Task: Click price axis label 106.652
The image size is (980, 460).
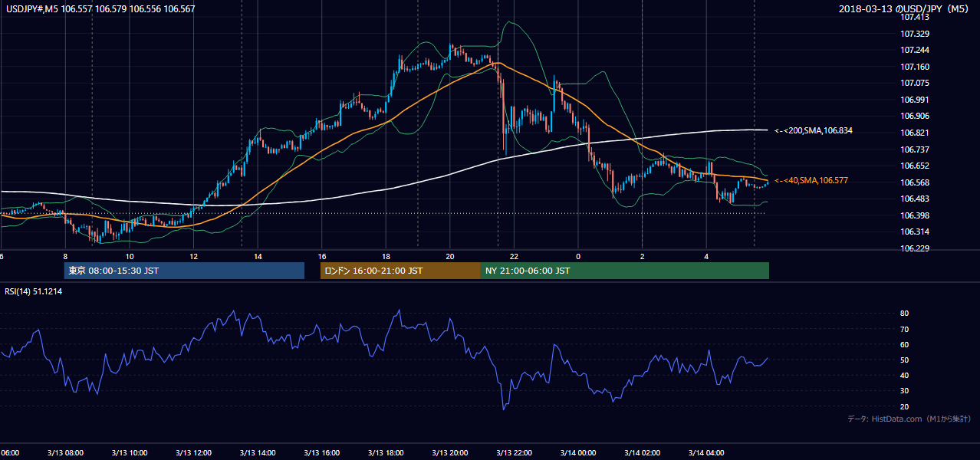Action: tap(914, 166)
